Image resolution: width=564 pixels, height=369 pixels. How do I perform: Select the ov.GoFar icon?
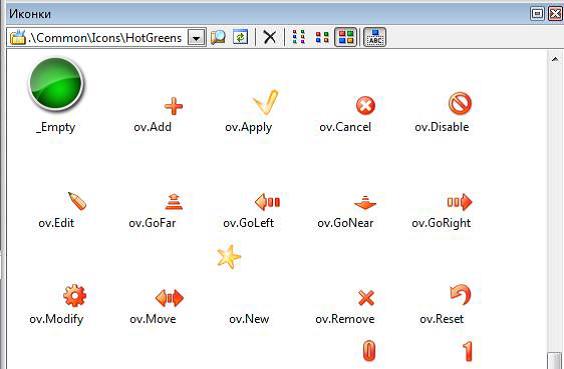[174, 202]
